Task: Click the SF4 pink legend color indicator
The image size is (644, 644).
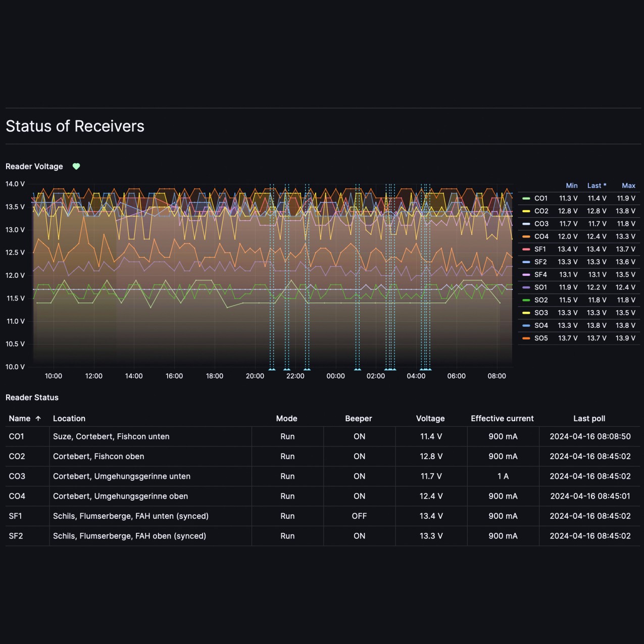Action: pos(526,275)
